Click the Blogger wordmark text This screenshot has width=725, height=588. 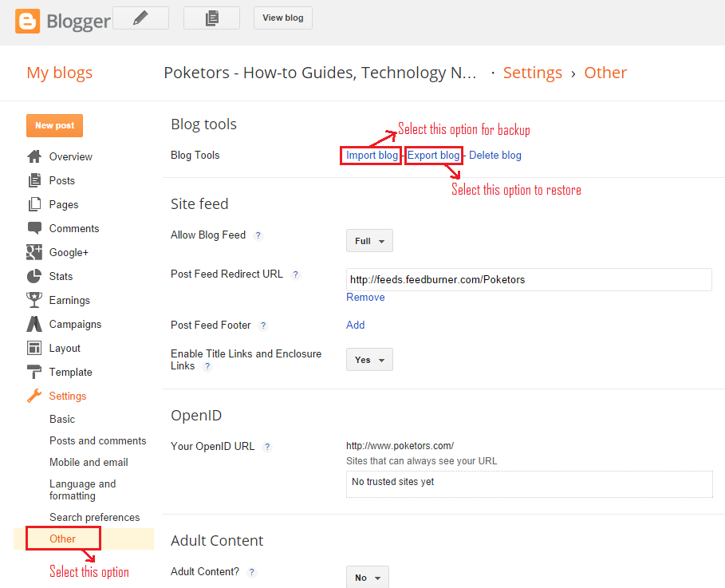coord(79,22)
